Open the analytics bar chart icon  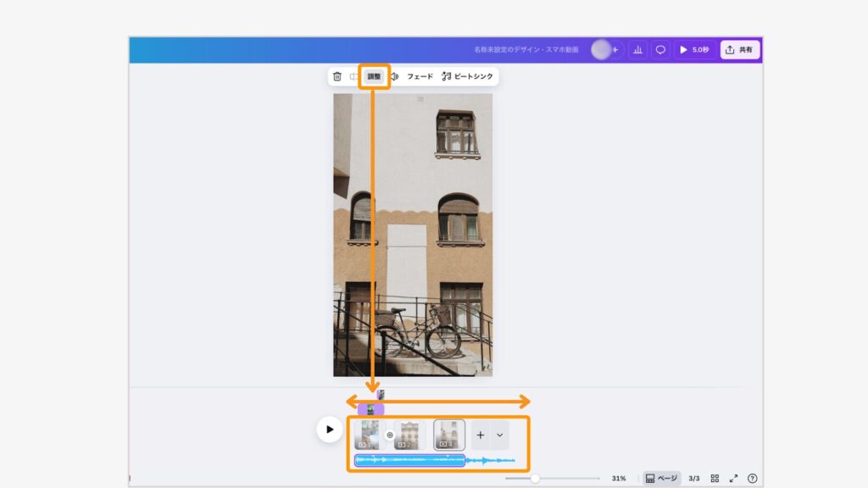637,50
